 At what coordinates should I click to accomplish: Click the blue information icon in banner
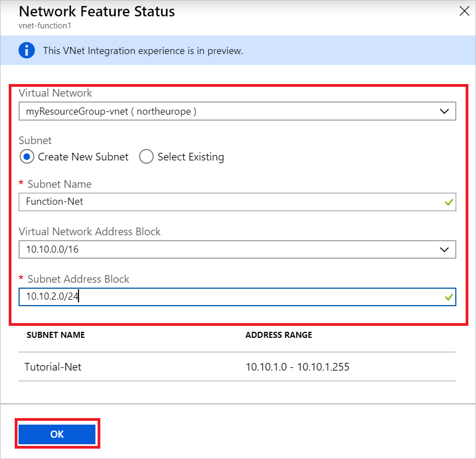[x=26, y=50]
